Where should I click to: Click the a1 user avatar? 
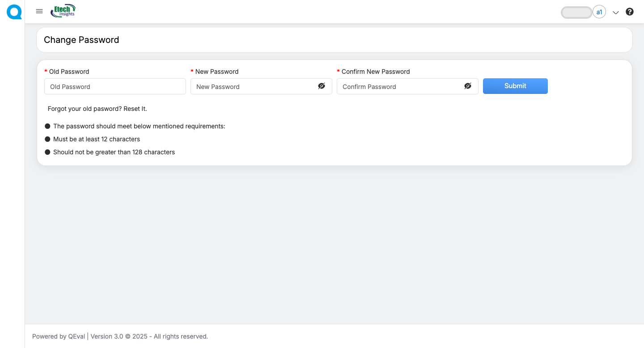pyautogui.click(x=599, y=12)
